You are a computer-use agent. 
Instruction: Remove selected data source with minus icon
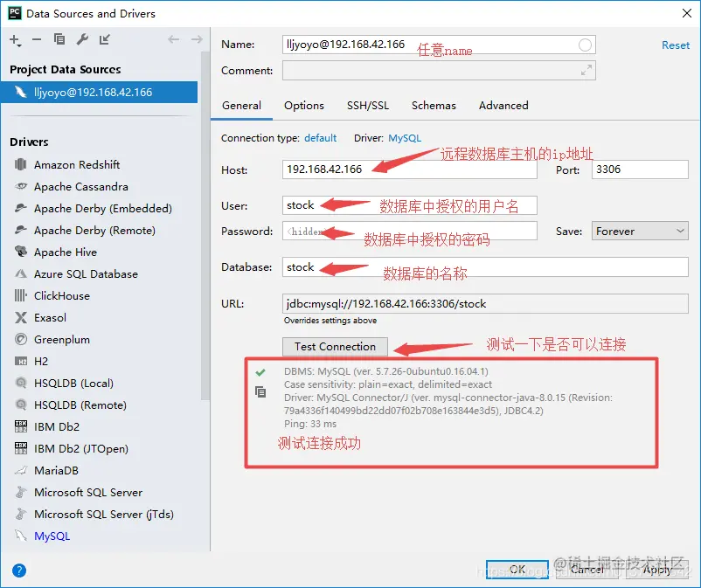point(37,40)
